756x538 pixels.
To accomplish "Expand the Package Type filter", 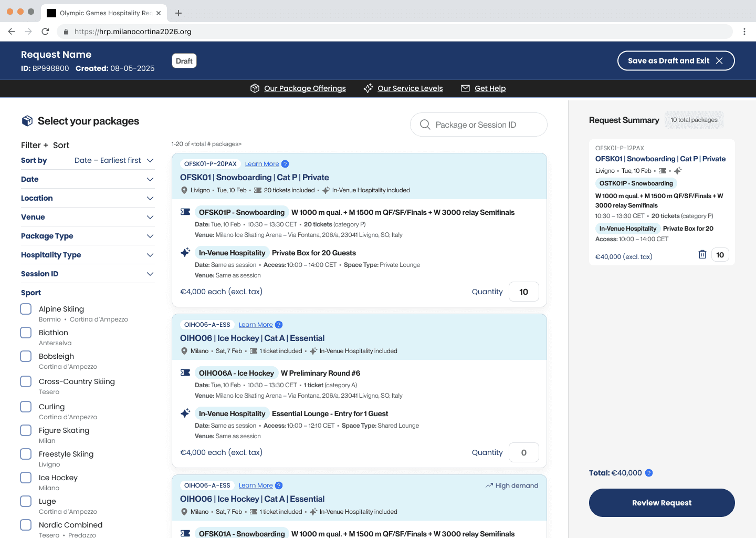I will 88,236.
